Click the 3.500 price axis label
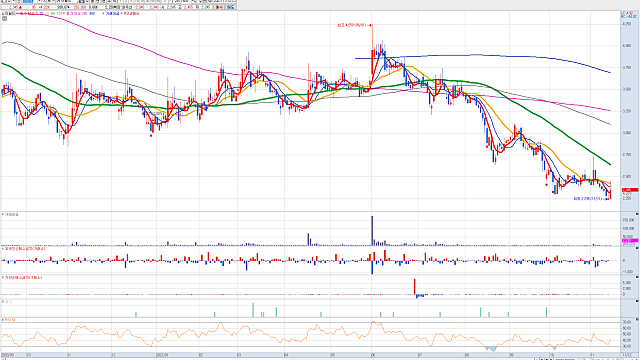Screen dimensions: 640x360 627,89
